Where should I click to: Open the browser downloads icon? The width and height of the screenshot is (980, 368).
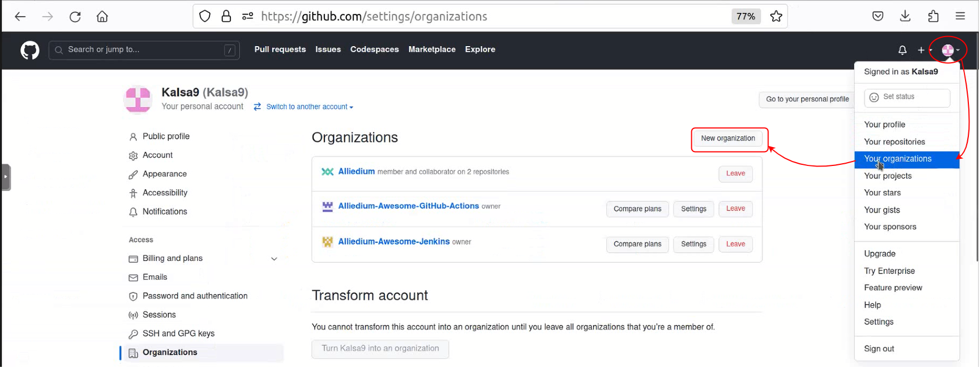point(905,16)
